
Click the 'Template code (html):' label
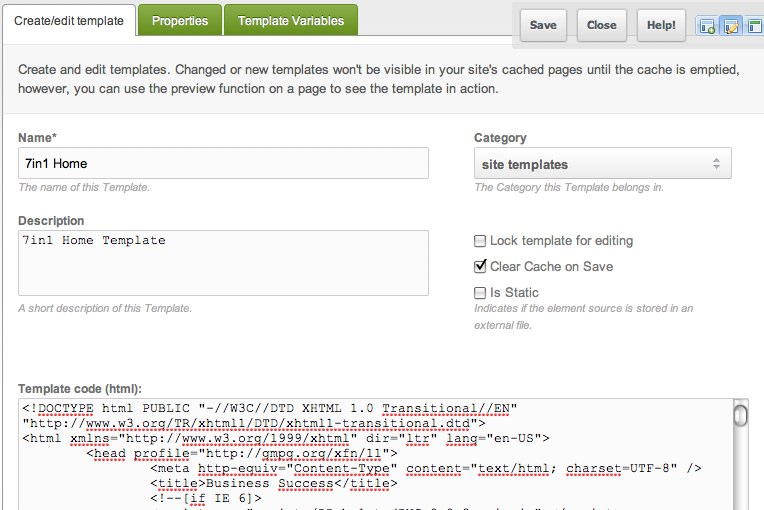click(80, 389)
